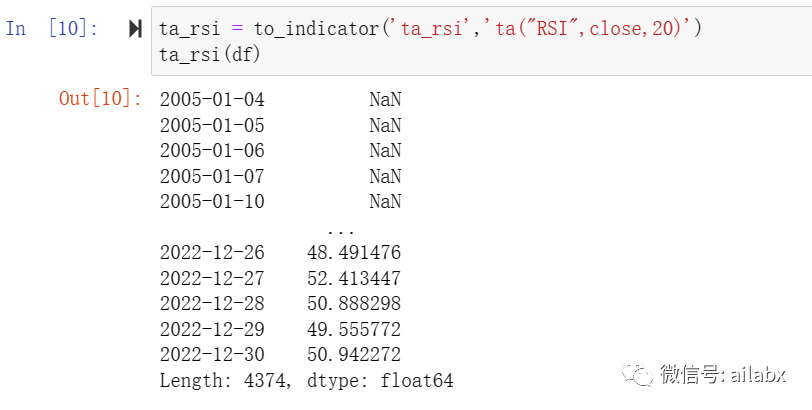
Task: Click the NaN value for 2005-01-07
Action: (385, 177)
